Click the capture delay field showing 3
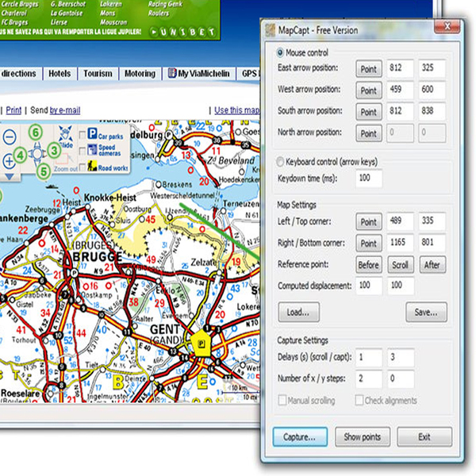Image resolution: width=476 pixels, height=476 pixels. pos(401,357)
